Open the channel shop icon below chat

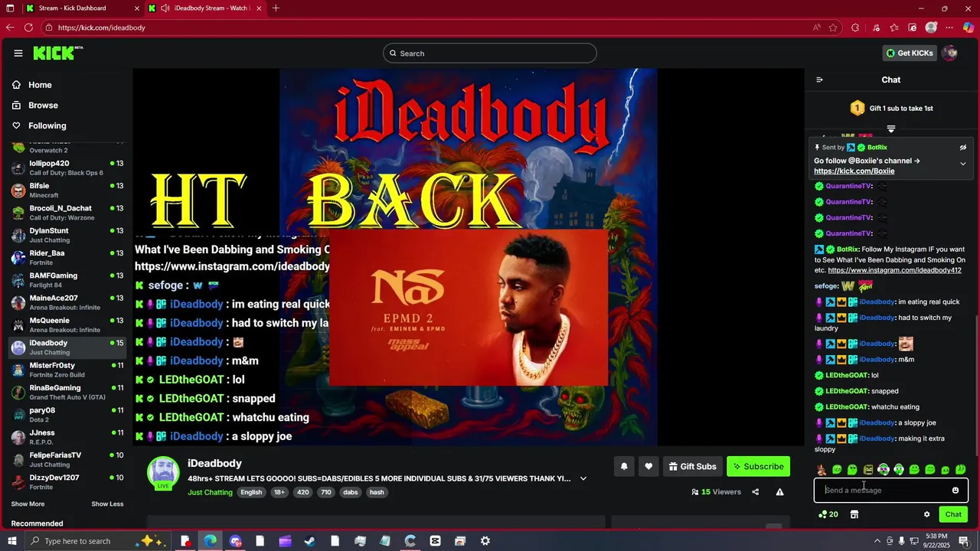pyautogui.click(x=854, y=514)
